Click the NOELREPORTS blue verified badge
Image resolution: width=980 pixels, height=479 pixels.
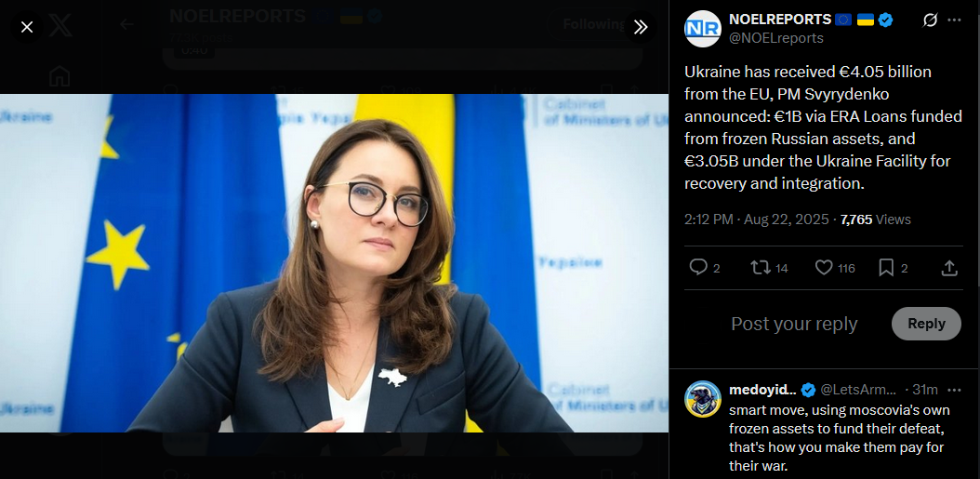click(885, 20)
